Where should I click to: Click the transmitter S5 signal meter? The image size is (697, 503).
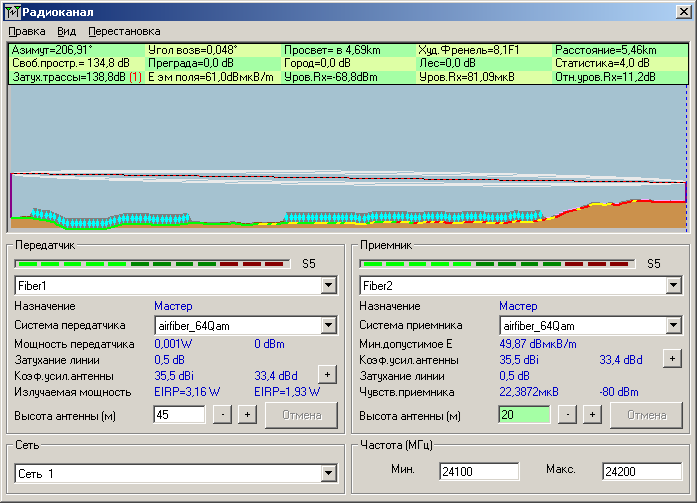click(152, 264)
